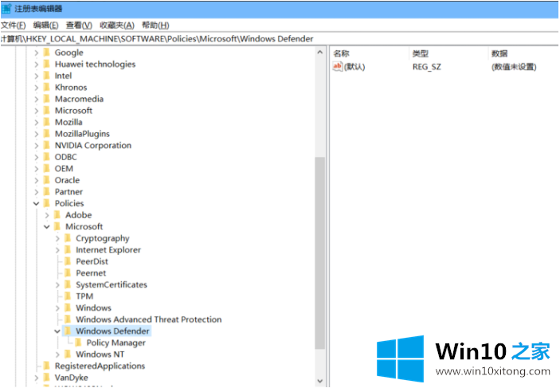
Task: Click the NVIDIA Corporation folder icon
Action: coord(46,146)
